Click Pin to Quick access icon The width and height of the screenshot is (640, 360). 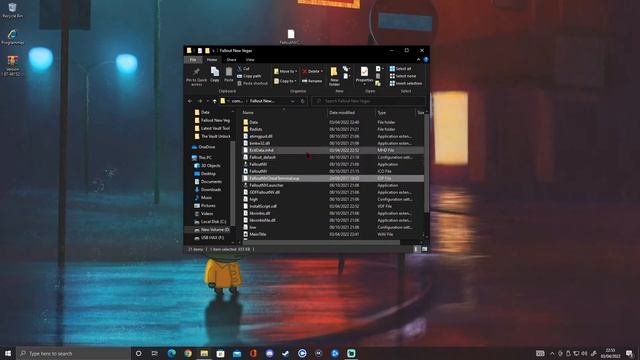click(196, 76)
